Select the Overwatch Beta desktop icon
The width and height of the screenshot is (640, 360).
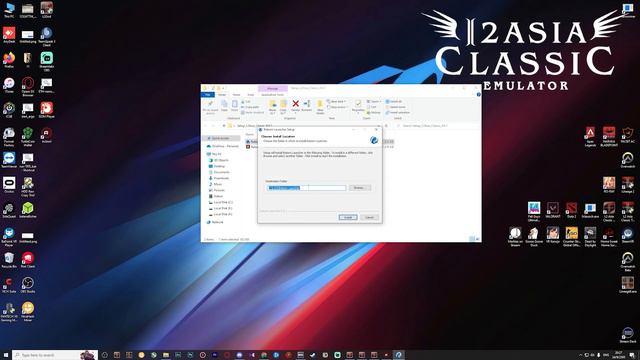[x=628, y=262]
